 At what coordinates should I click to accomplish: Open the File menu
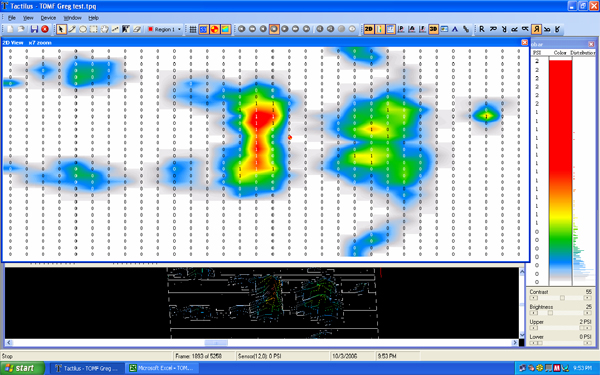[12, 18]
